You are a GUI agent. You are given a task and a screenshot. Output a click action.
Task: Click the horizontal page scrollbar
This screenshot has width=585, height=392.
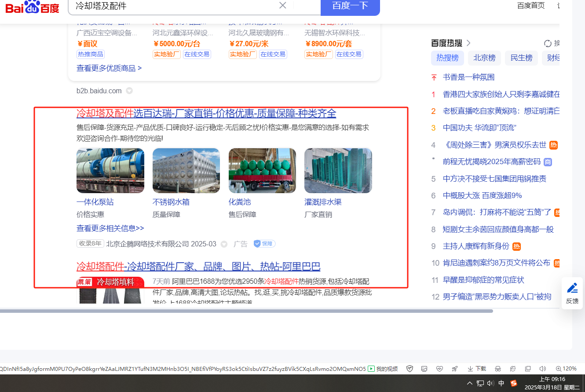point(246,311)
